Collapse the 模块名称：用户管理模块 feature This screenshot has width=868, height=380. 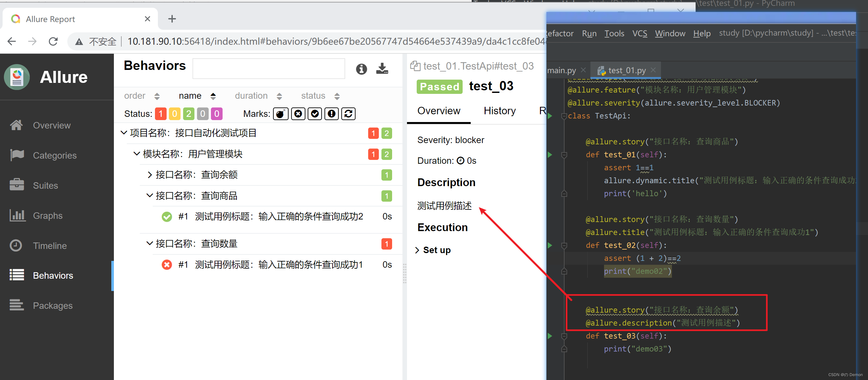(x=137, y=154)
